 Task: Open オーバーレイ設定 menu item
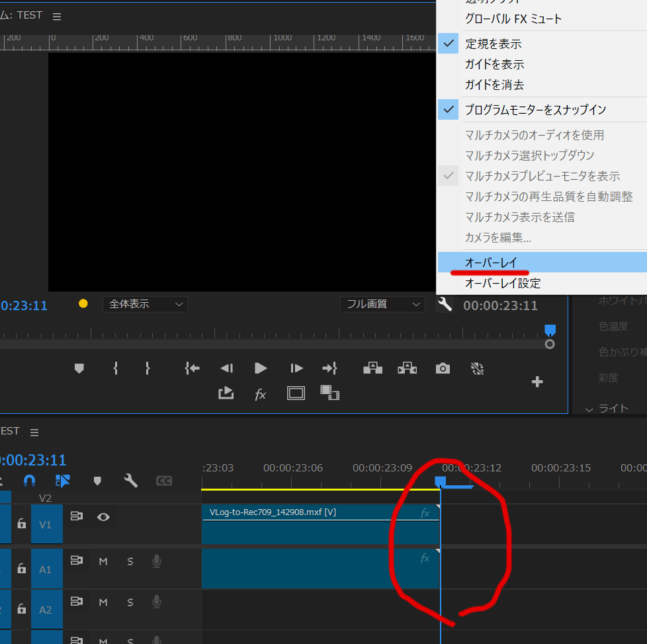(x=542, y=283)
